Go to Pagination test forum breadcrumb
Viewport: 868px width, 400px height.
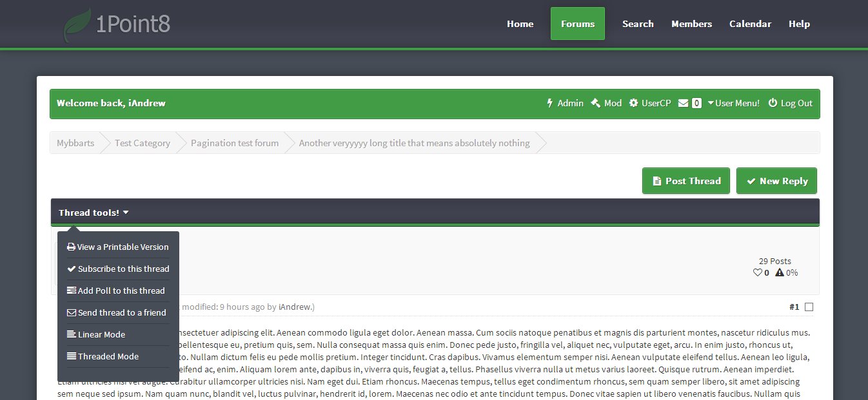point(235,143)
